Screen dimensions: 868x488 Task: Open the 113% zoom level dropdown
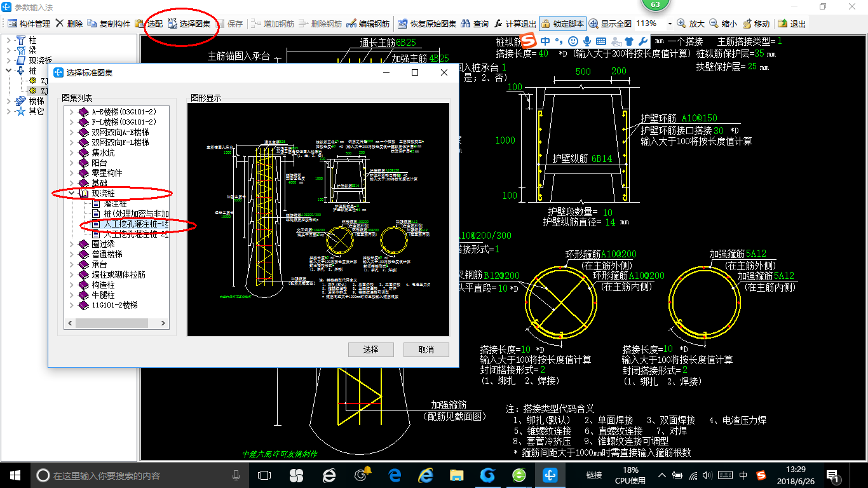670,24
